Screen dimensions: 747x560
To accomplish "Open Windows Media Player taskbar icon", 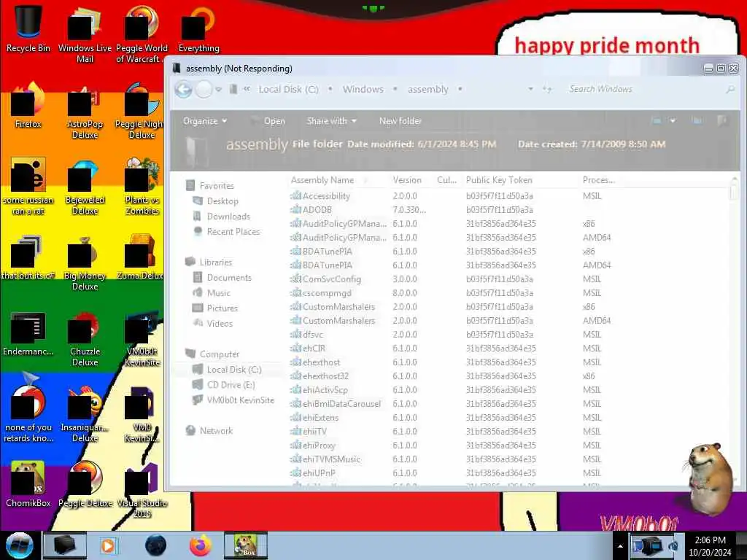I will (108, 545).
